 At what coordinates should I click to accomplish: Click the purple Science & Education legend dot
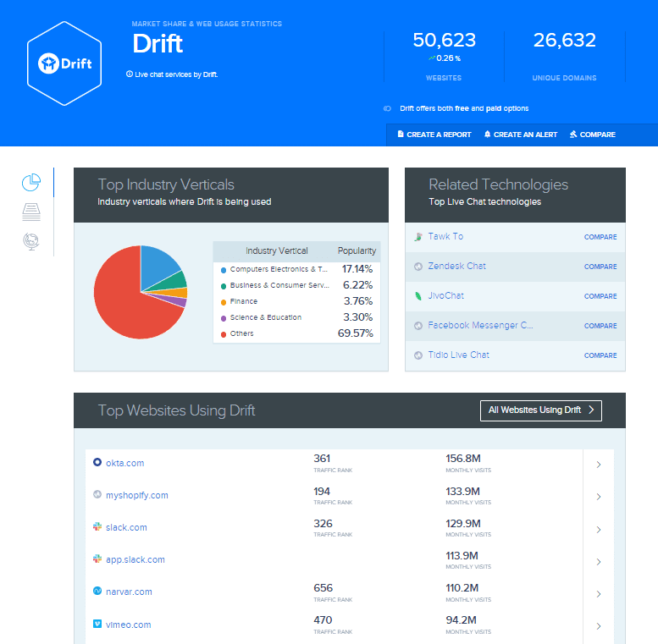tap(224, 319)
